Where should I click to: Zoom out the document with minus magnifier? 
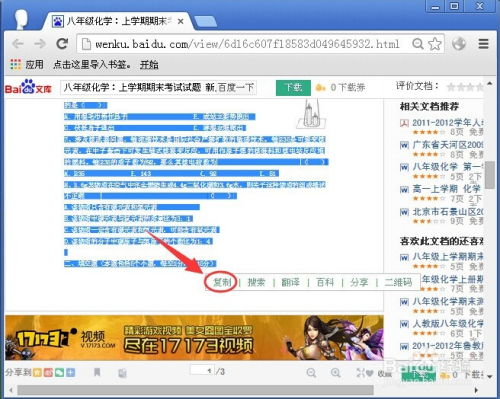(311, 373)
